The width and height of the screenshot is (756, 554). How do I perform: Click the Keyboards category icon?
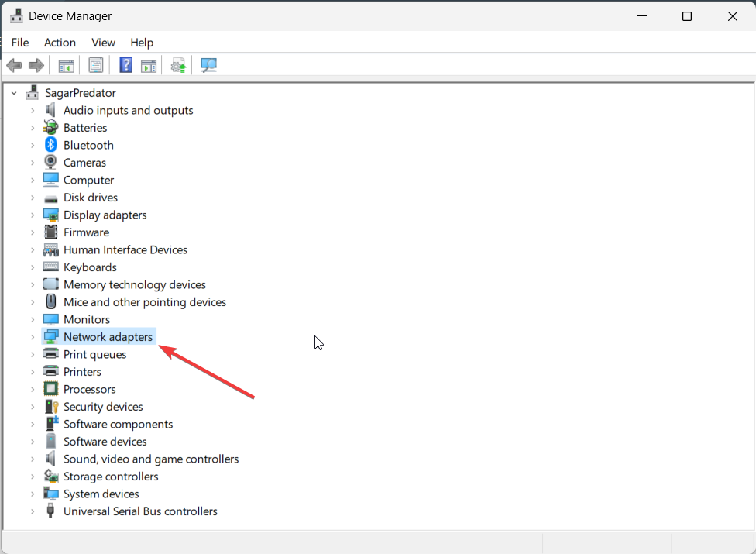click(x=50, y=267)
